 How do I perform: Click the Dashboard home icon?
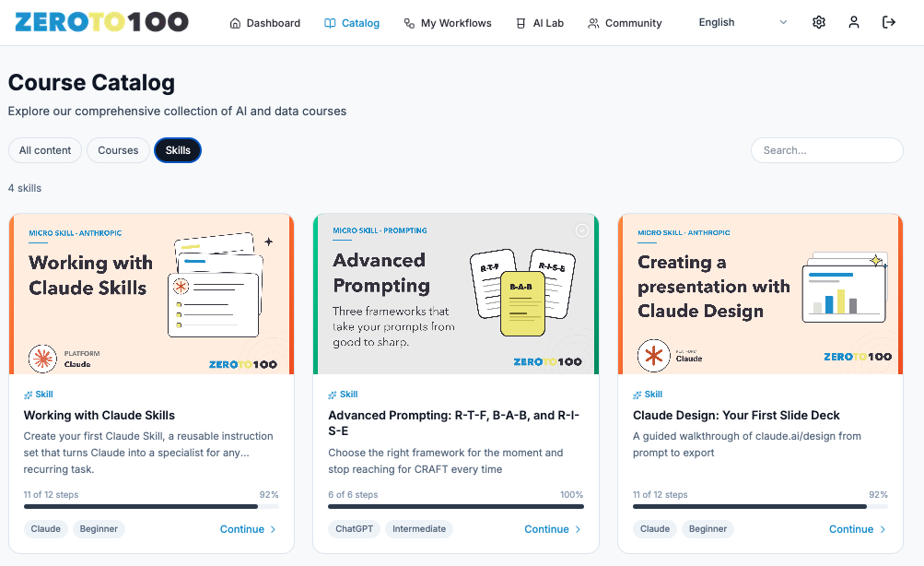click(235, 23)
